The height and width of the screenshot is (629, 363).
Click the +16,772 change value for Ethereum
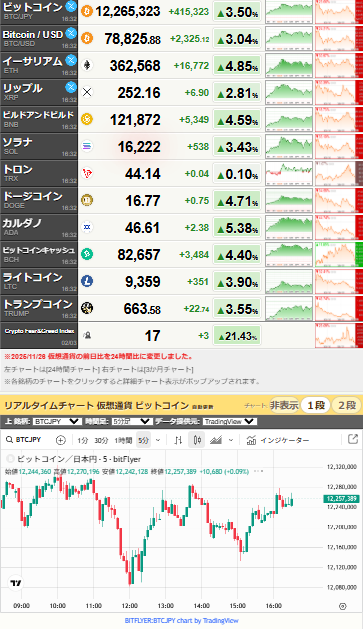coord(191,65)
